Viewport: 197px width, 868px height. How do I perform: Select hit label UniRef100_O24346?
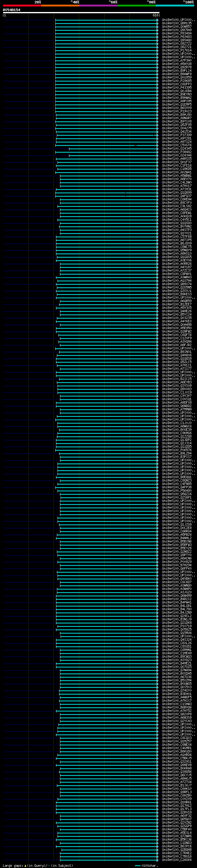(x=177, y=155)
